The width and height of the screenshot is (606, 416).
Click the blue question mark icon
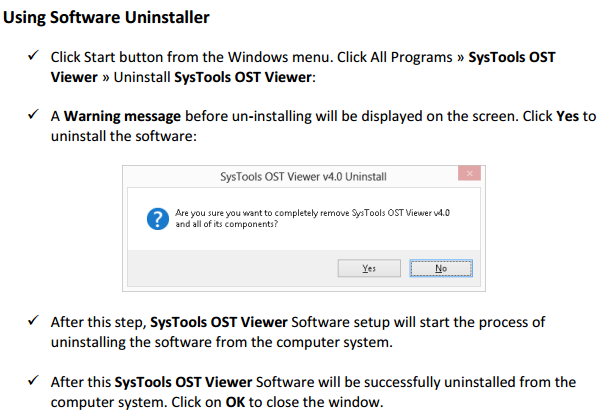coord(158,219)
